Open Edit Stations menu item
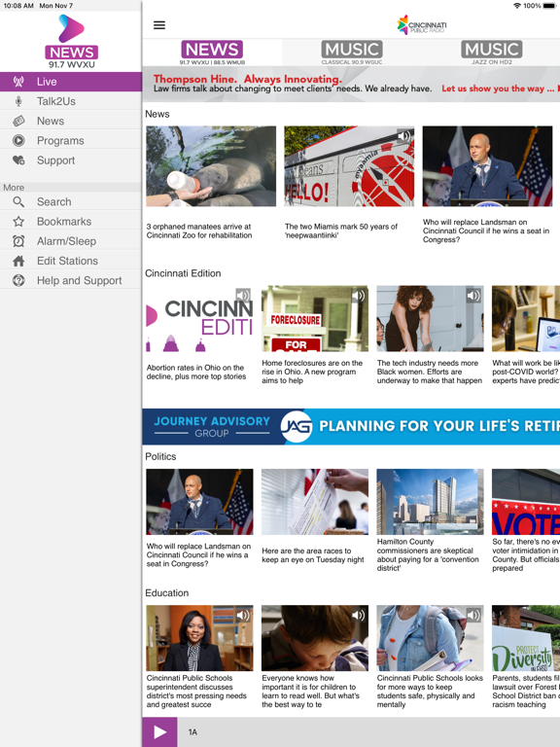Screen dimensions: 560x747 (x=70, y=261)
